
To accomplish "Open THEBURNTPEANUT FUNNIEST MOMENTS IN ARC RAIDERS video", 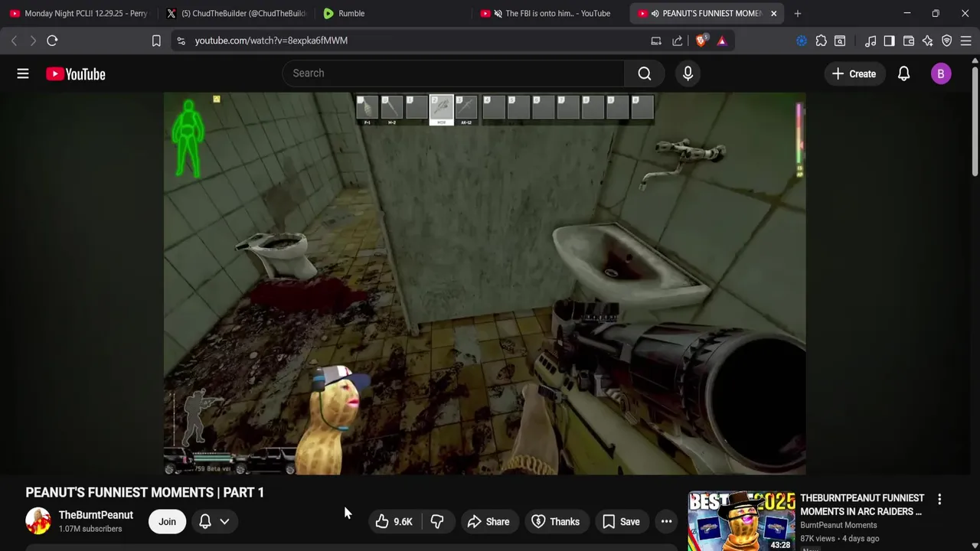I will (862, 504).
